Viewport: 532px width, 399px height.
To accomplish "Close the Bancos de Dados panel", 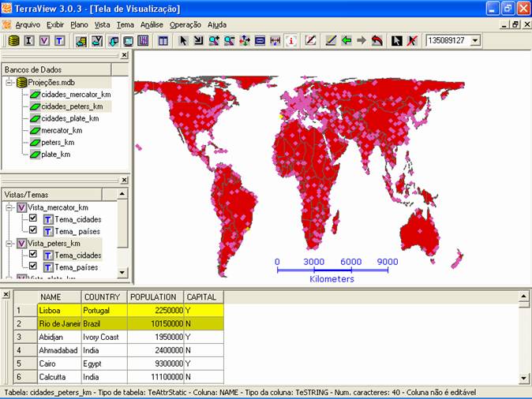I will pos(125,55).
